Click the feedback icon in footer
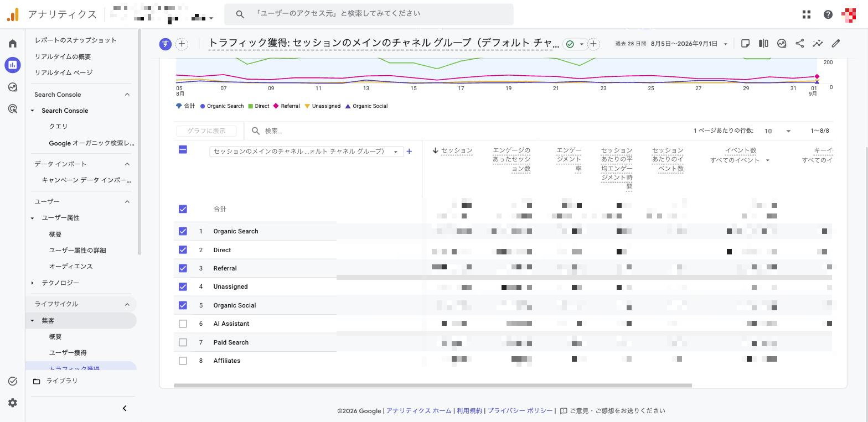This screenshot has width=868, height=422. (x=564, y=411)
